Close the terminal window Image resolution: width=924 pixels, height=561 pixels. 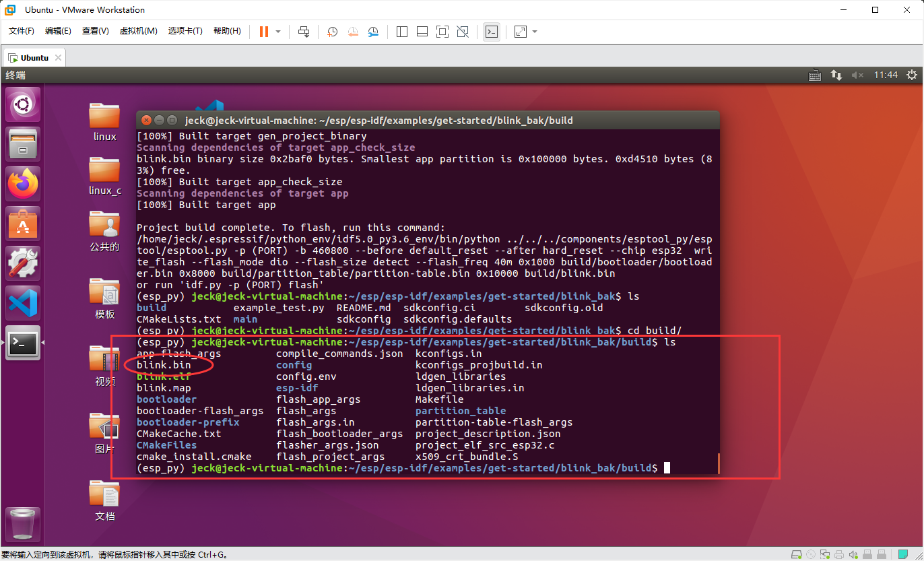(x=146, y=120)
